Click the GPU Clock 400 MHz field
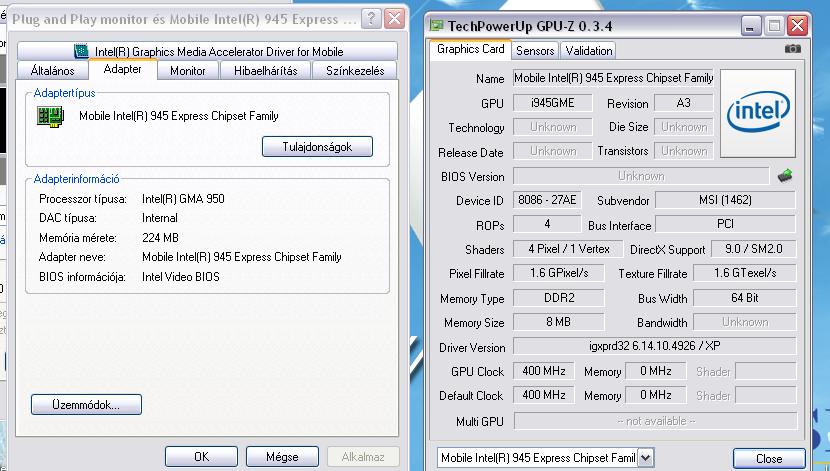The height and width of the screenshot is (471, 830). 544,371
